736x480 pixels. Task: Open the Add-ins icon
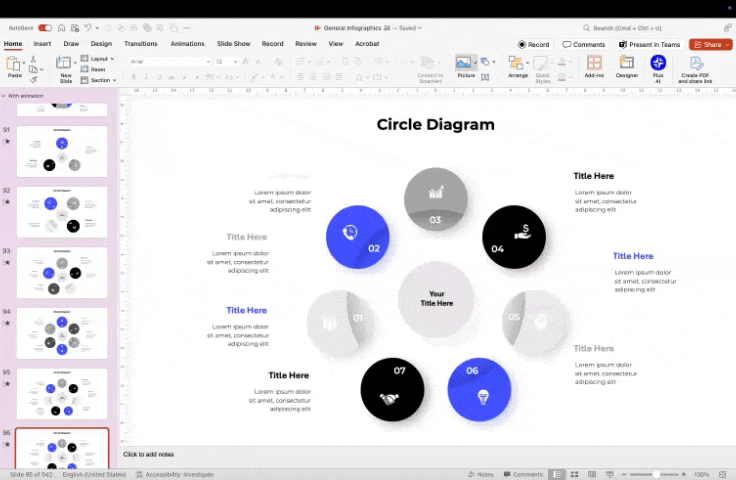coord(594,65)
